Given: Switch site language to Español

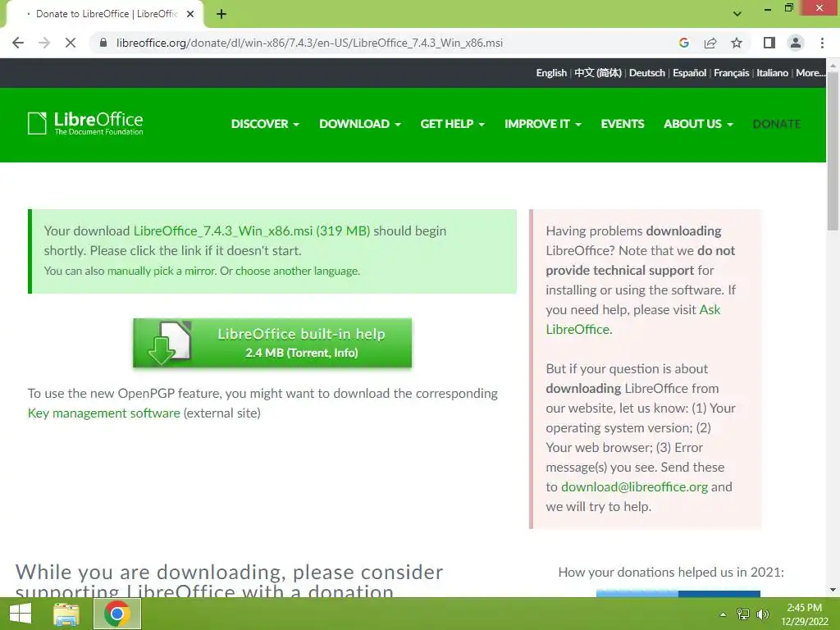Looking at the screenshot, I should (x=689, y=73).
